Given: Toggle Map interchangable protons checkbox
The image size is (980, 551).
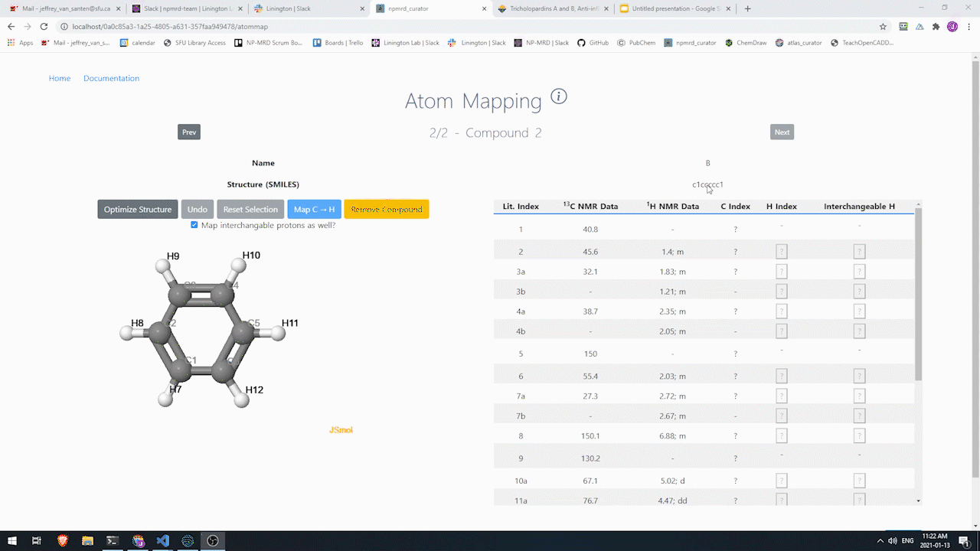Looking at the screenshot, I should pyautogui.click(x=194, y=225).
